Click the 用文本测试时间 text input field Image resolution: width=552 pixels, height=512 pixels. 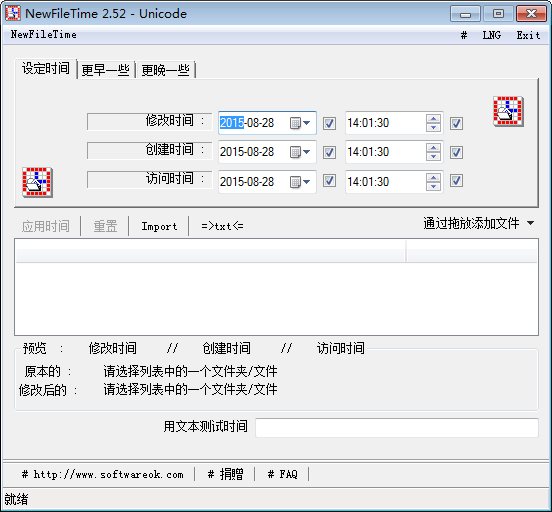(397, 427)
